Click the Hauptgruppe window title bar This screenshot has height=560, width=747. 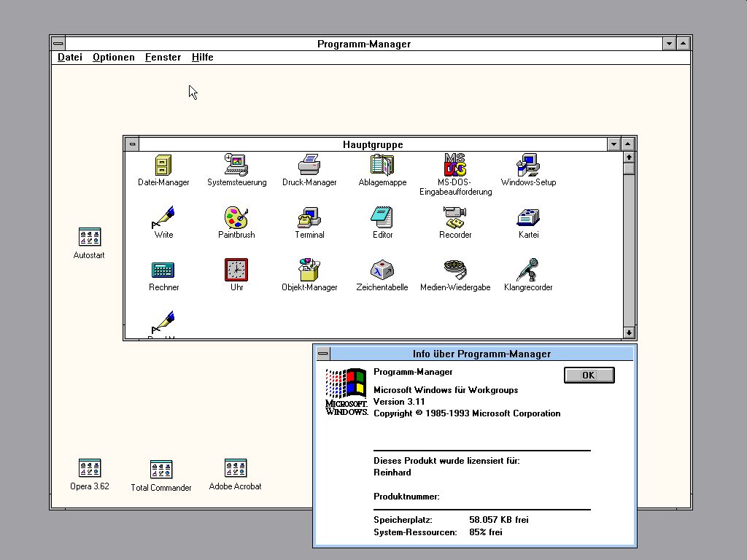[x=373, y=144]
